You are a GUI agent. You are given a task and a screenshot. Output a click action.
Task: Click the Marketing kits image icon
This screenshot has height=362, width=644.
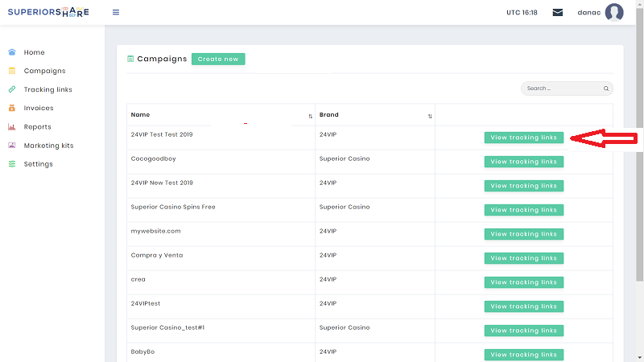click(x=12, y=146)
